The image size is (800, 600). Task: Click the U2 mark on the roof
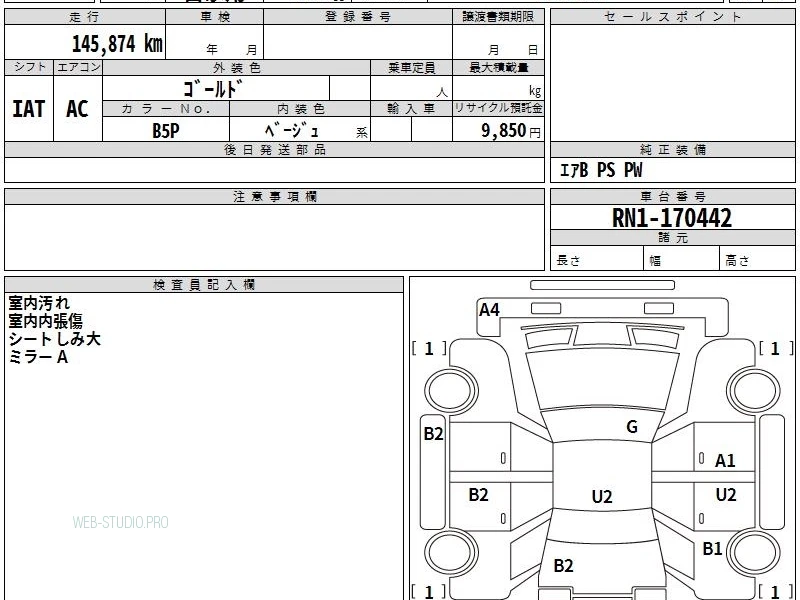point(602,496)
